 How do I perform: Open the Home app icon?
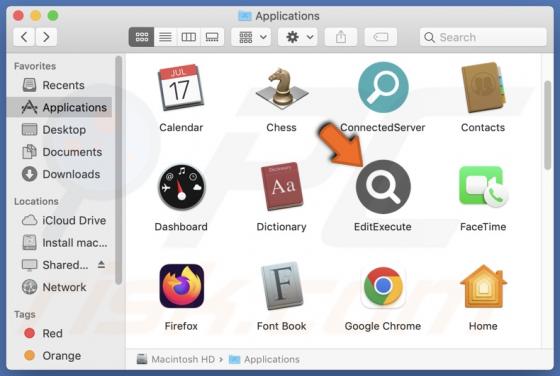pos(483,286)
